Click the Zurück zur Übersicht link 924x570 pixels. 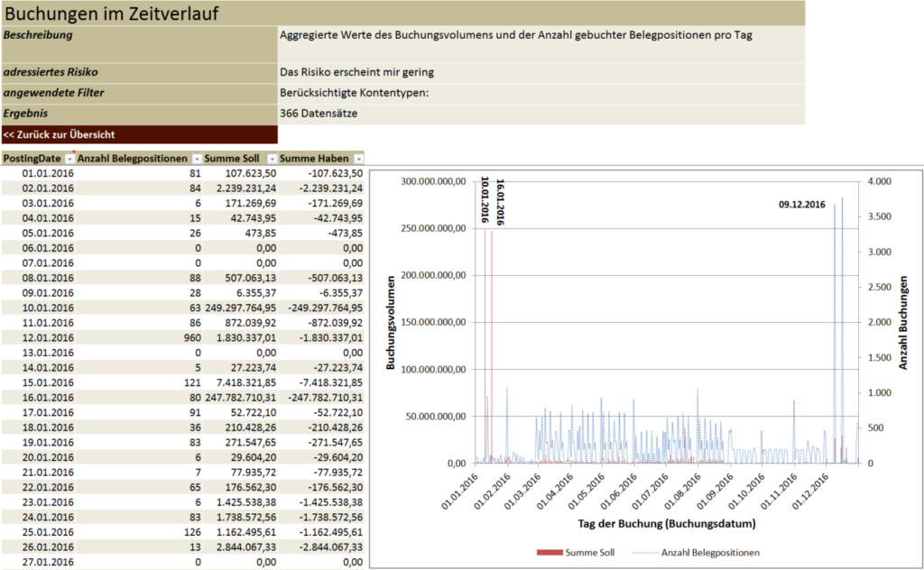[59, 134]
